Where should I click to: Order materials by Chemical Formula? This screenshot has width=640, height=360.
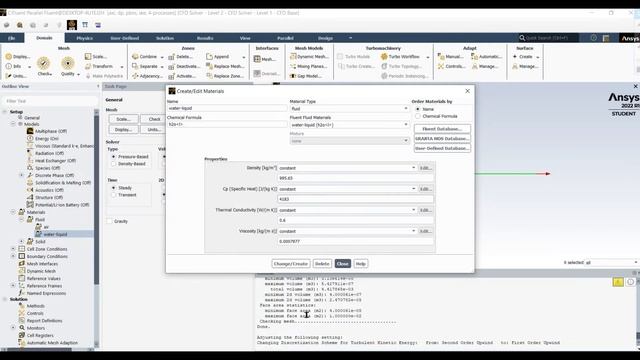[x=418, y=116]
